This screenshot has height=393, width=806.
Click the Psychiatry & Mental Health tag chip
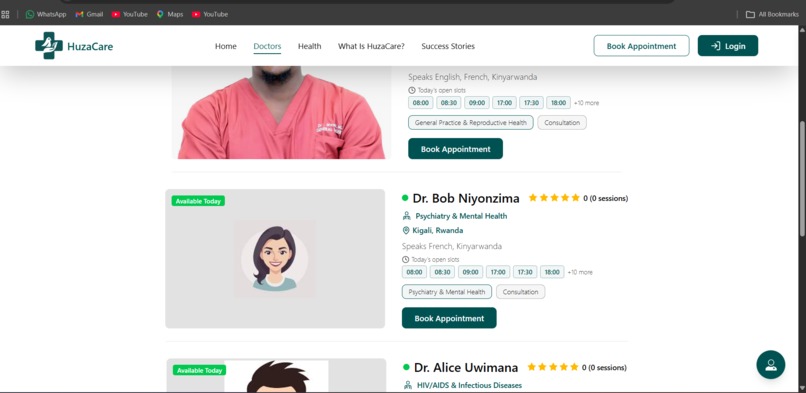447,292
